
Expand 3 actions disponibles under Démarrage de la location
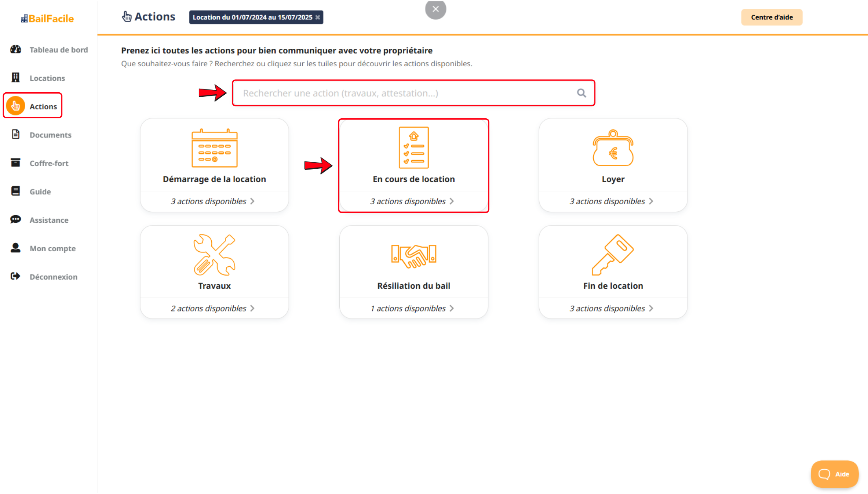tap(213, 201)
